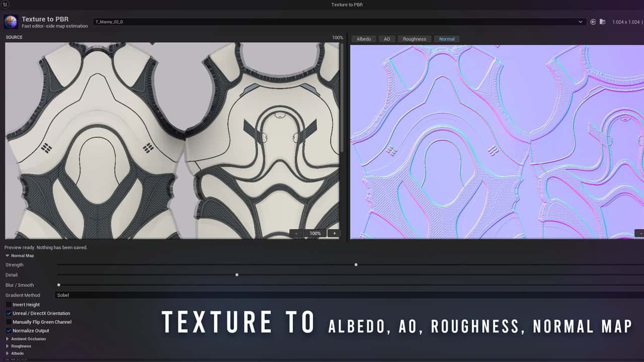Switch to the Albedo preview tab

pyautogui.click(x=364, y=39)
